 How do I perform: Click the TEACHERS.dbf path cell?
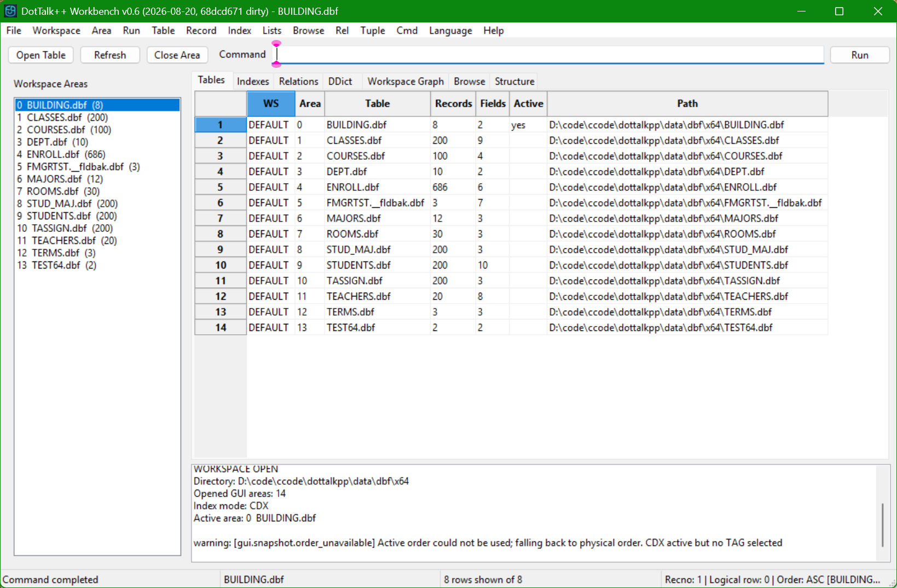click(x=687, y=296)
